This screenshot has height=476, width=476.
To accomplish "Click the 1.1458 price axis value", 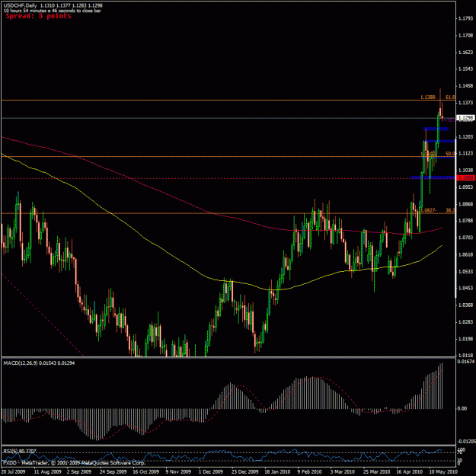I will 465,86.
